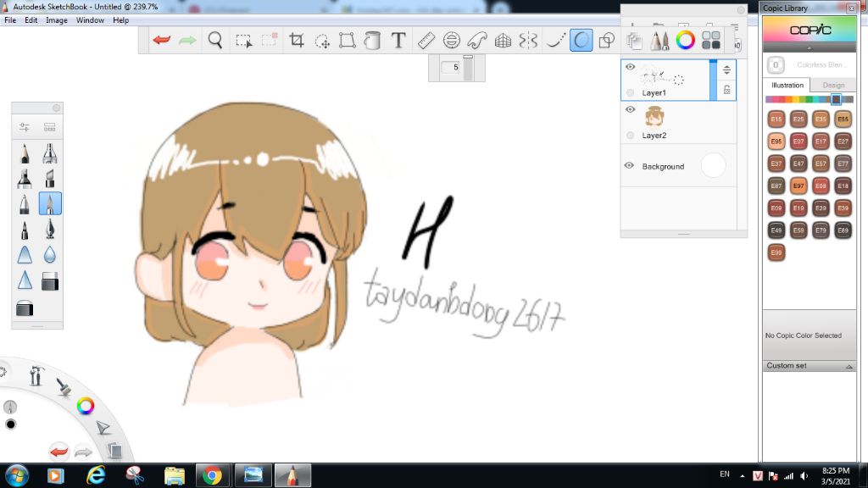This screenshot has height=488, width=868.
Task: Hide Layer2 with its eye icon
Action: (630, 109)
